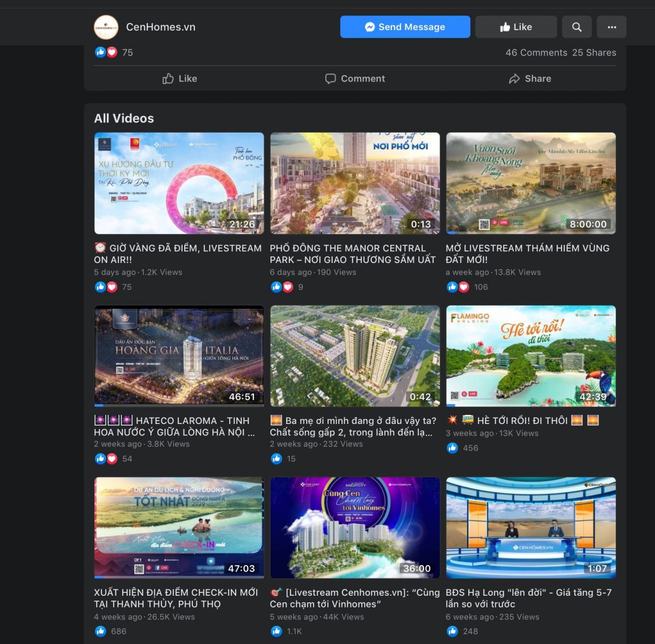
Task: Play the 8:00:00 Vườn Suối Khoáng Nóng video
Action: point(531,183)
